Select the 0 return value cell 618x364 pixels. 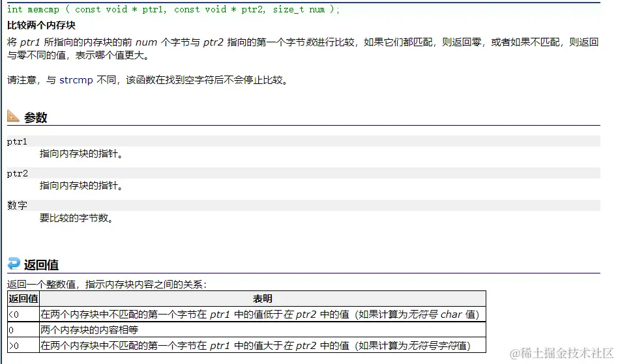pyautogui.click(x=23, y=329)
